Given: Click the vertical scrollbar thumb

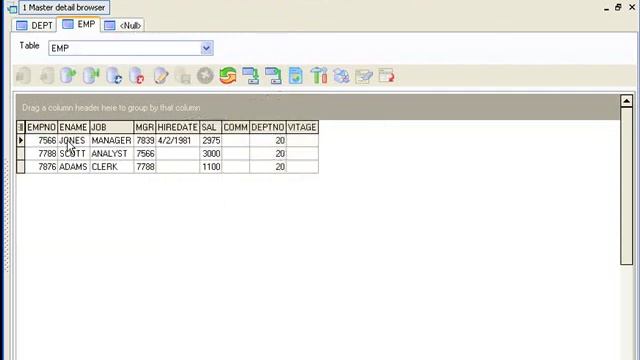Looking at the screenshot, I should [x=627, y=186].
